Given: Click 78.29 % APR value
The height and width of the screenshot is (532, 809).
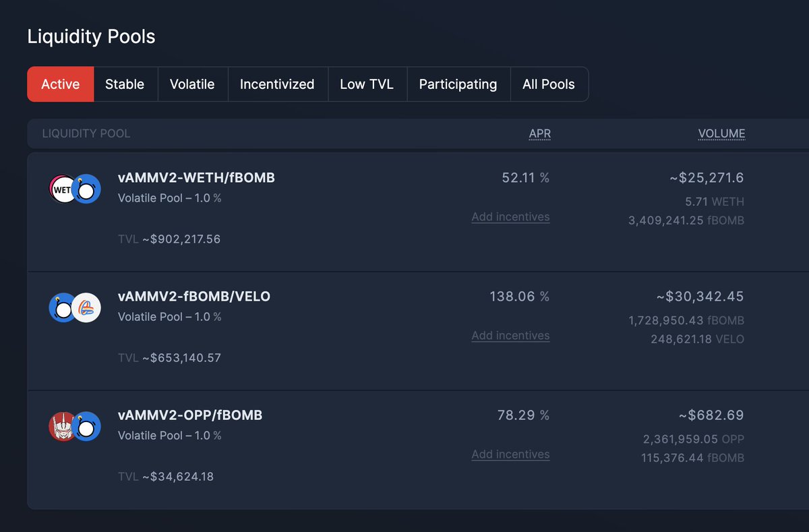Looking at the screenshot, I should 523,415.
